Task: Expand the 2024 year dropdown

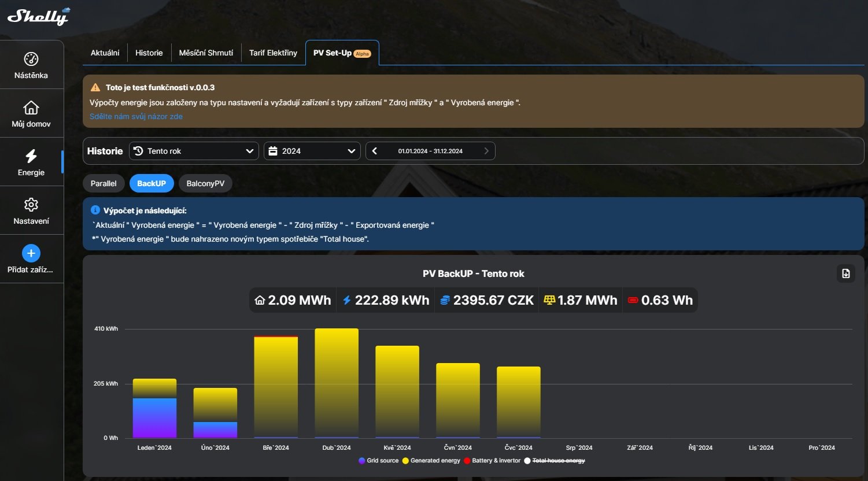Action: 312,151
